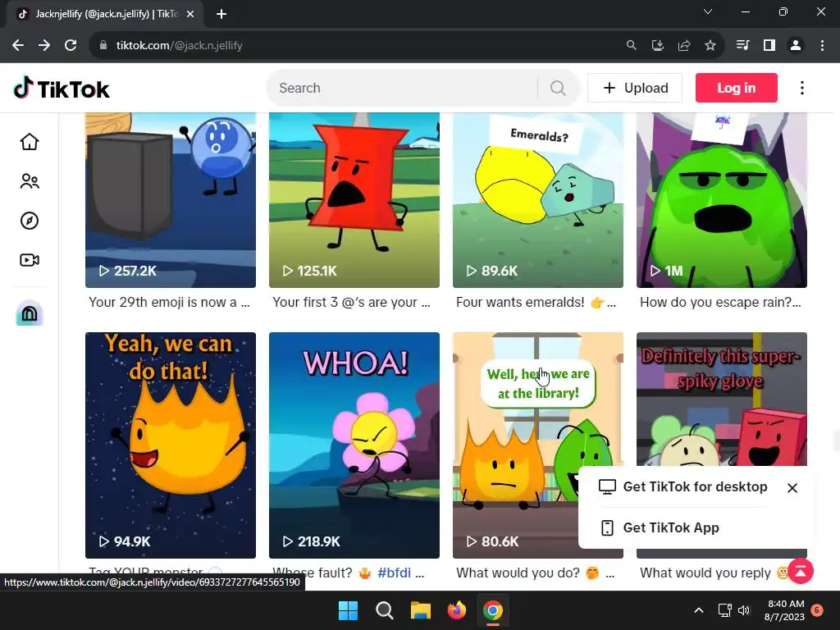Open the clock showing 8:40 AM
840x630 pixels.
click(784, 610)
